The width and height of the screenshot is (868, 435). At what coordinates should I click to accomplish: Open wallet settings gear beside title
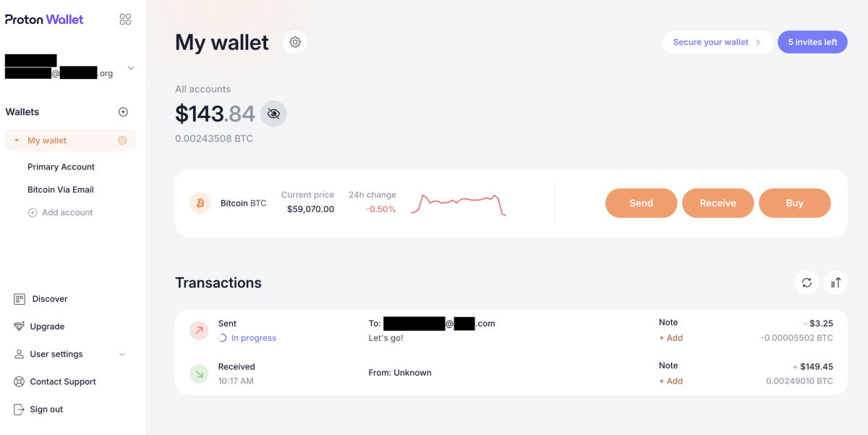pos(295,42)
